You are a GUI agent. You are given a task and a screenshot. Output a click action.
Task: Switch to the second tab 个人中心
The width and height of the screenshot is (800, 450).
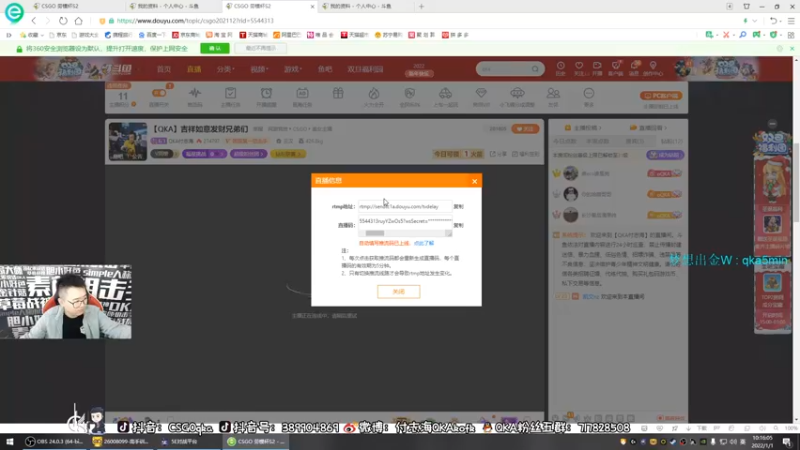173,7
